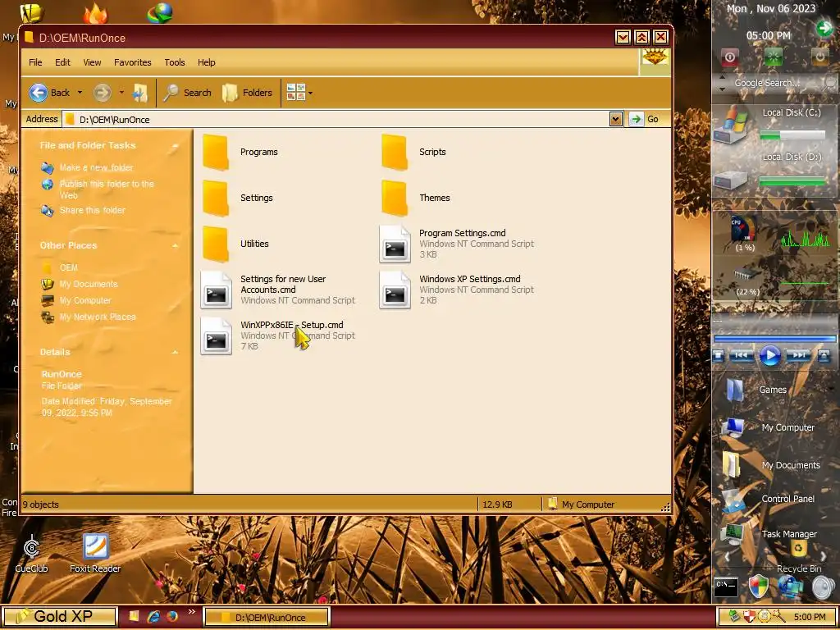Open Local Disk (D:) drive icon
The height and width of the screenshot is (630, 840).
[731, 180]
